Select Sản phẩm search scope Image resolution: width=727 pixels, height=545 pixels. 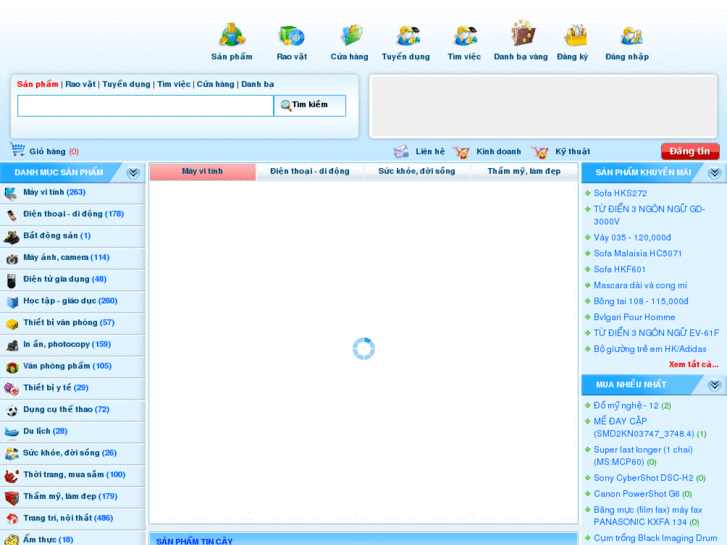pos(38,84)
